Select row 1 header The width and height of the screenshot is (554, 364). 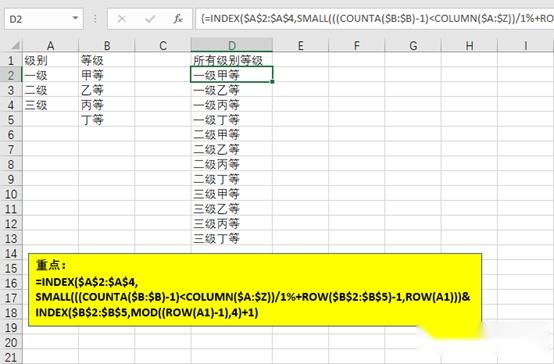tap(11, 60)
